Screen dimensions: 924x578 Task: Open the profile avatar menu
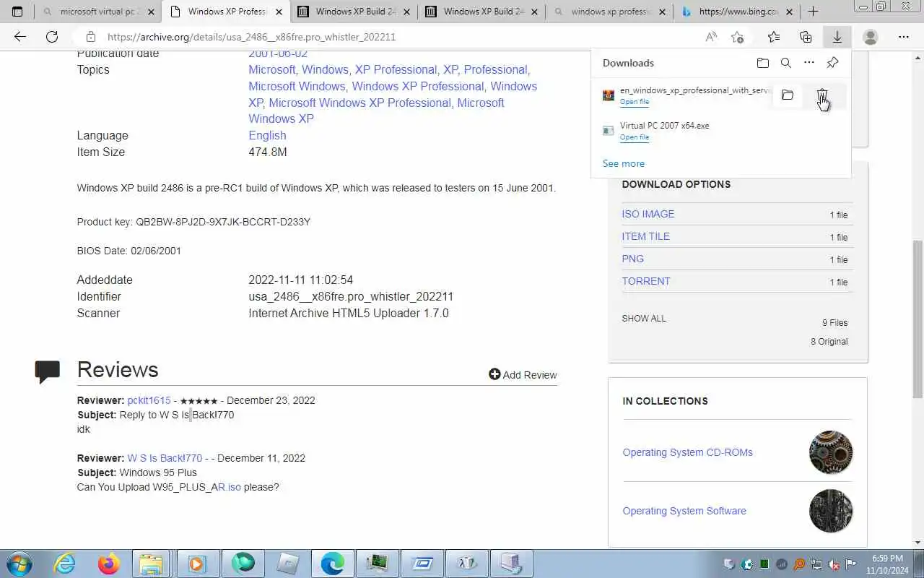[x=871, y=37]
